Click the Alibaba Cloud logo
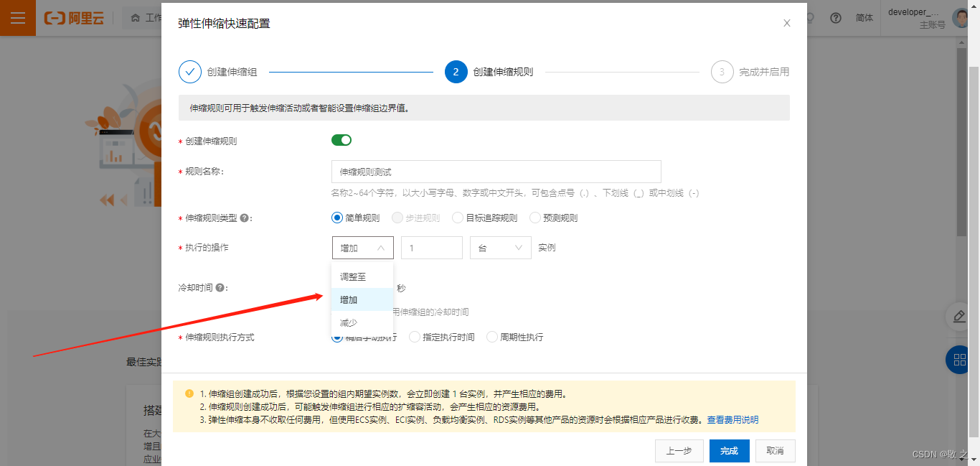This screenshot has width=980, height=466. tap(74, 19)
